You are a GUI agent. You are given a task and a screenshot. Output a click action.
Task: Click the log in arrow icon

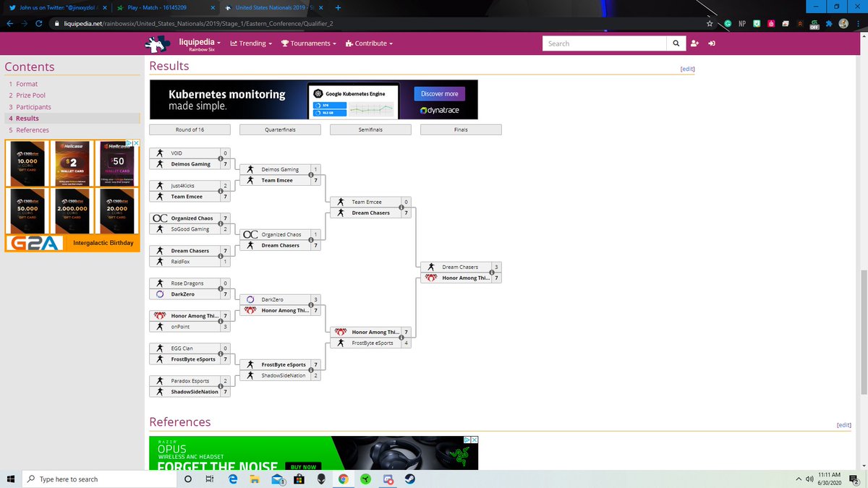[712, 43]
